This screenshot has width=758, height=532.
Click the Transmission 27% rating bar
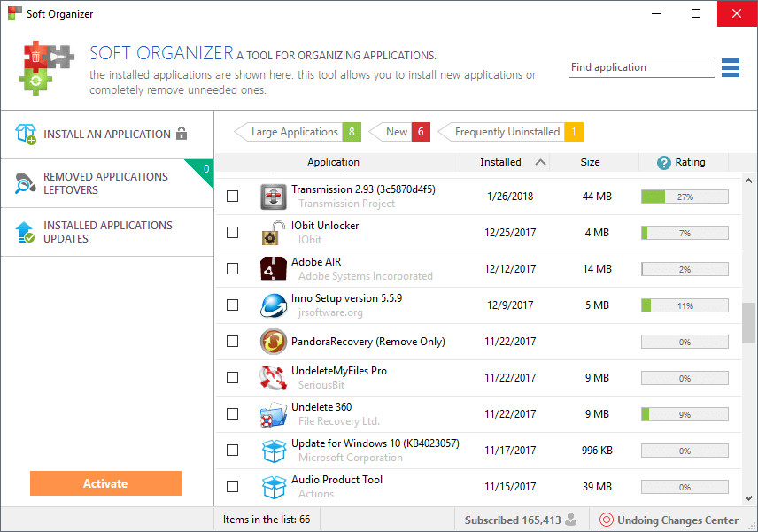click(684, 196)
